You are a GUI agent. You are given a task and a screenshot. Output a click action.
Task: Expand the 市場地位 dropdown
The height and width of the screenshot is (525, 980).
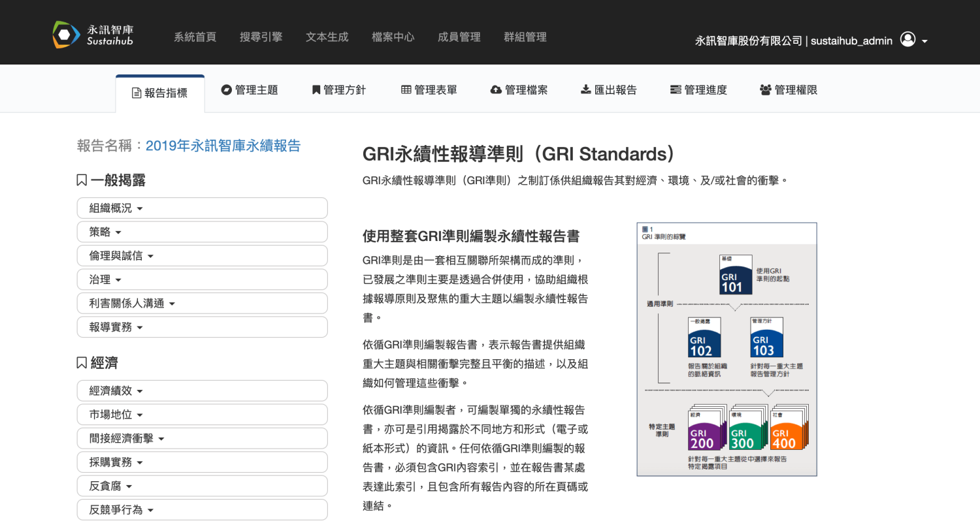click(x=202, y=415)
